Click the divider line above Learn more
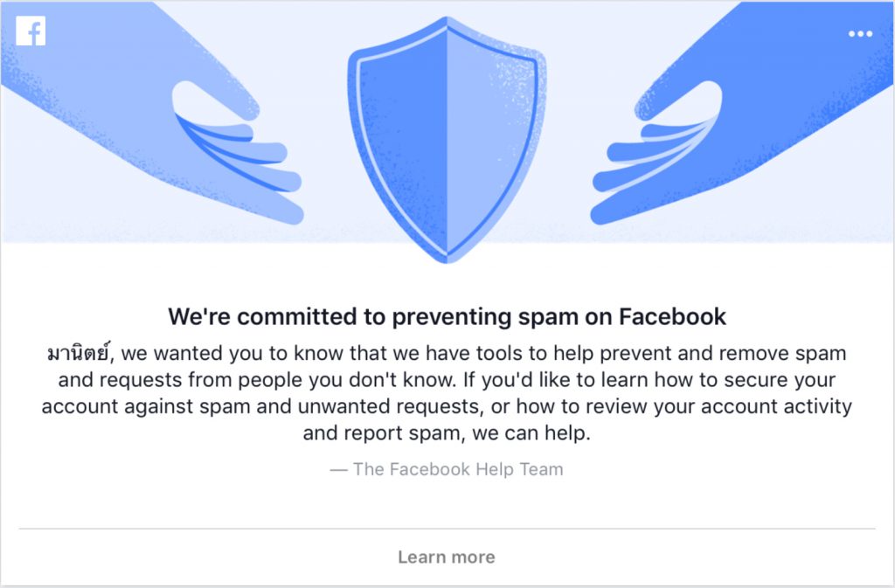The height and width of the screenshot is (588, 895). (x=447, y=529)
